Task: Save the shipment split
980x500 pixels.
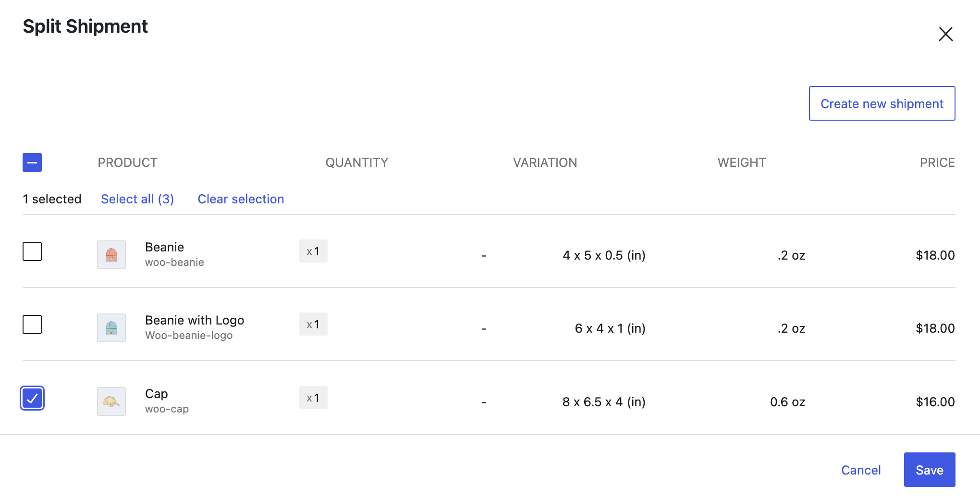Action: tap(929, 470)
